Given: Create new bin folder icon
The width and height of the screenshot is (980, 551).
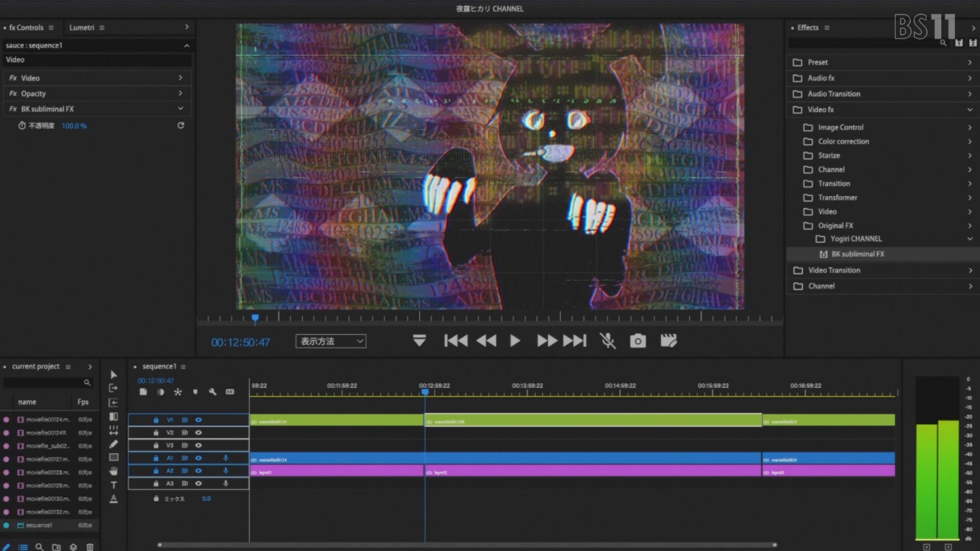Looking at the screenshot, I should (56, 547).
